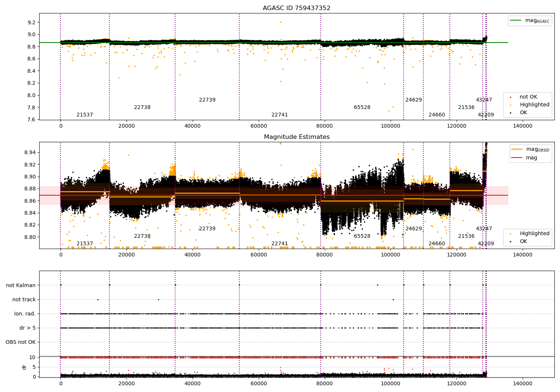Click the "9.2" y-axis tick label
The height and width of the screenshot is (392, 560).
point(31,22)
